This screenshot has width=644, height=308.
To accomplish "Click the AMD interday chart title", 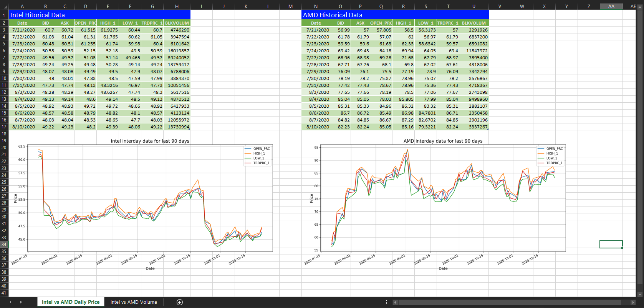I will [443, 141].
